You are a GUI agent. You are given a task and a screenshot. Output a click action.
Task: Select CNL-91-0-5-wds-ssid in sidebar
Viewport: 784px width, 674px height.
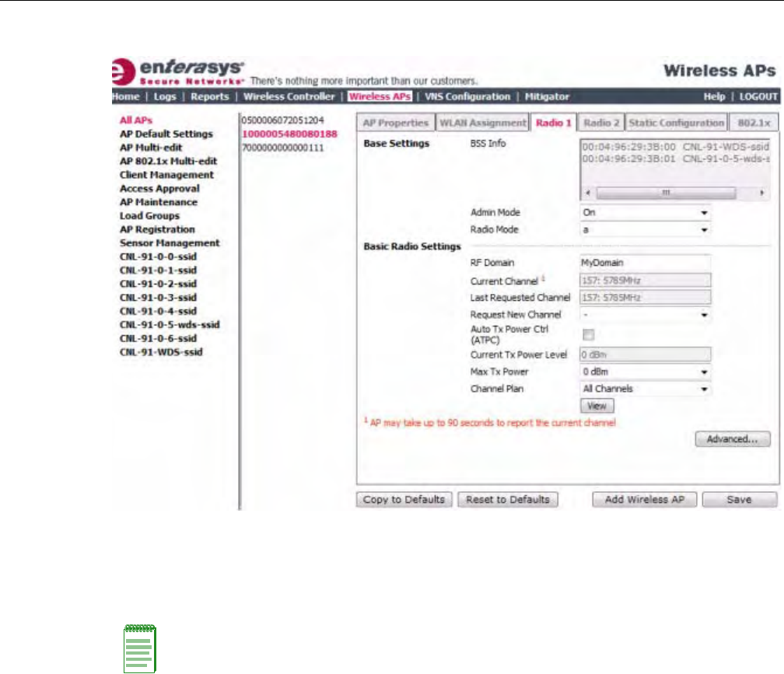[x=170, y=325]
